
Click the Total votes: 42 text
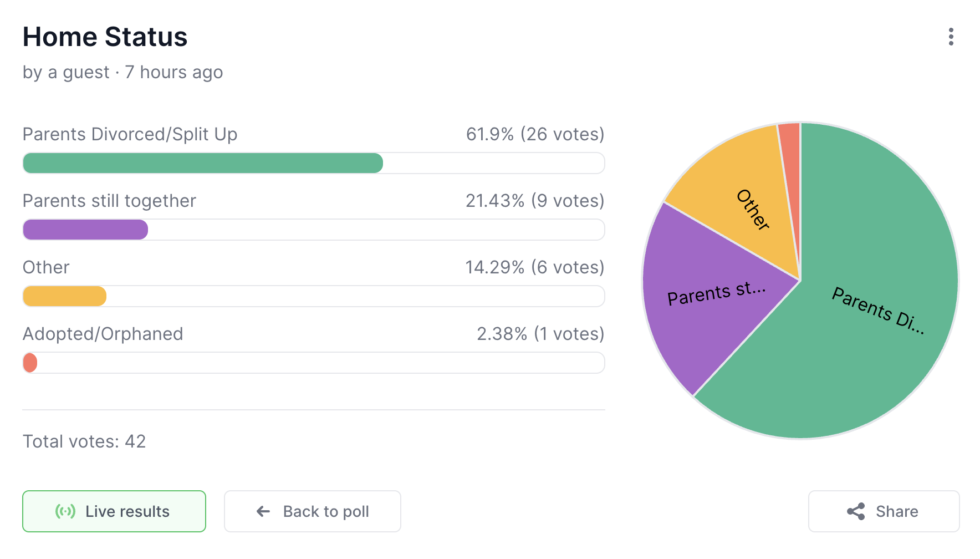(84, 441)
